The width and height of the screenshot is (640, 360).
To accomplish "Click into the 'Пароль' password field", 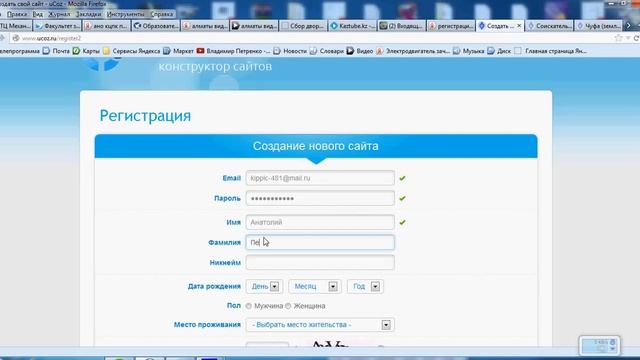I will (320, 198).
